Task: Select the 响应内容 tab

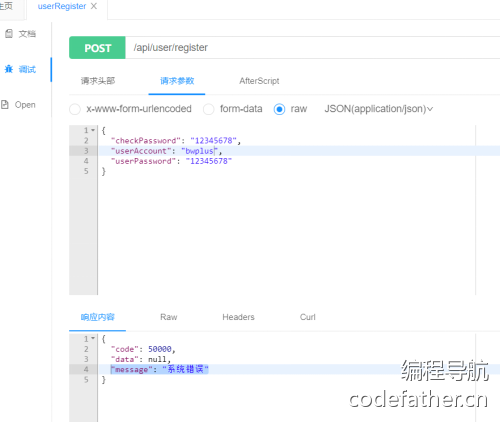Action: click(97, 317)
